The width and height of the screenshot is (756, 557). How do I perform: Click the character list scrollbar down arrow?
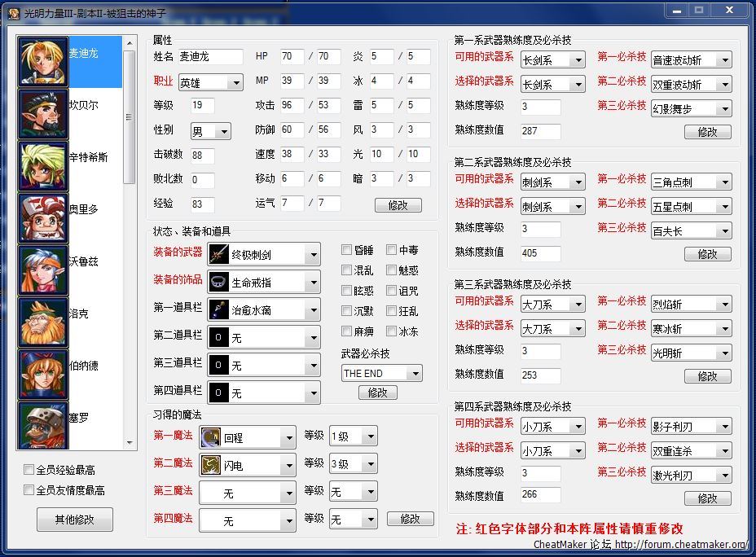coord(130,443)
